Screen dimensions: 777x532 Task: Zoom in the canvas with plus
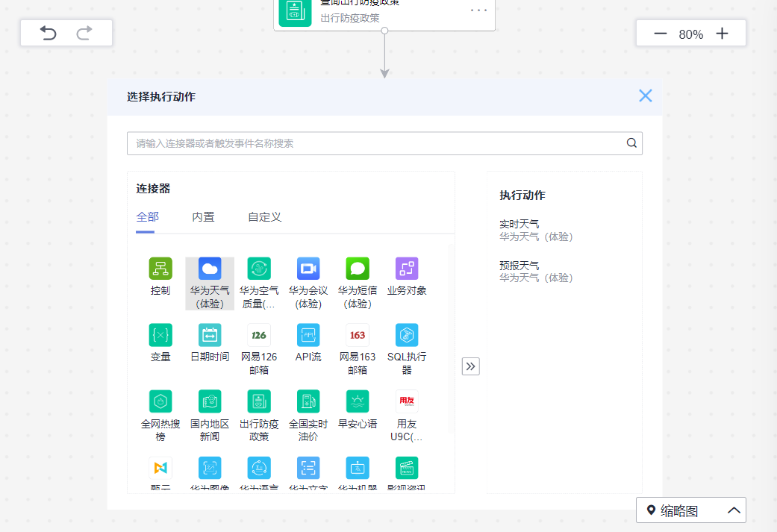tap(722, 34)
